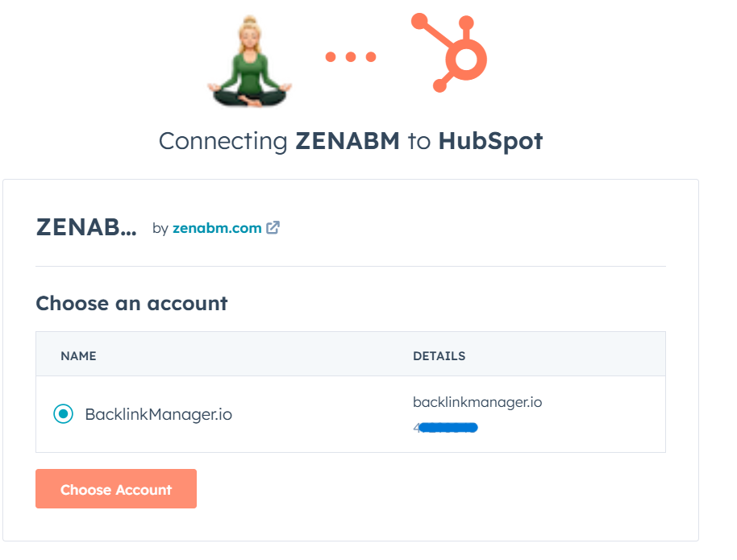The width and height of the screenshot is (737, 560).
Task: Click the DETAILS column header
Action: (439, 355)
